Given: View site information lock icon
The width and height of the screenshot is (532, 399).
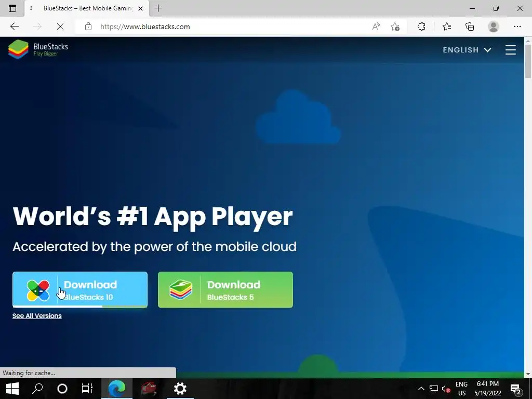Looking at the screenshot, I should point(88,26).
